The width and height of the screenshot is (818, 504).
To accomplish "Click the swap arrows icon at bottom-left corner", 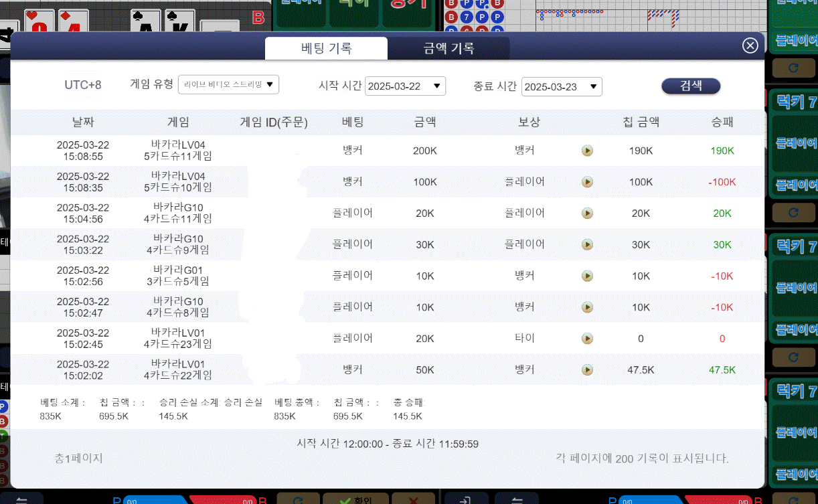I will [x=21, y=499].
